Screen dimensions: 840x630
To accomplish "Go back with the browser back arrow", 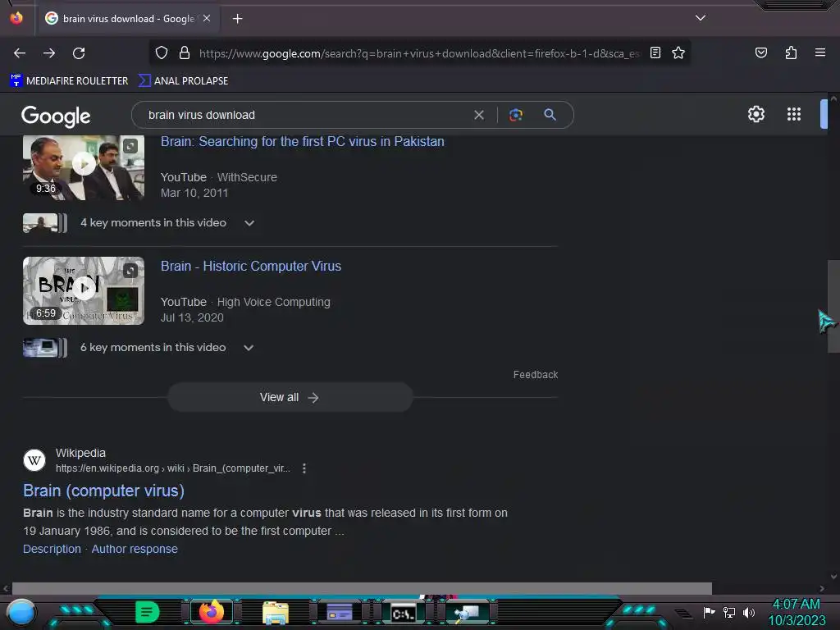I will pos(20,53).
